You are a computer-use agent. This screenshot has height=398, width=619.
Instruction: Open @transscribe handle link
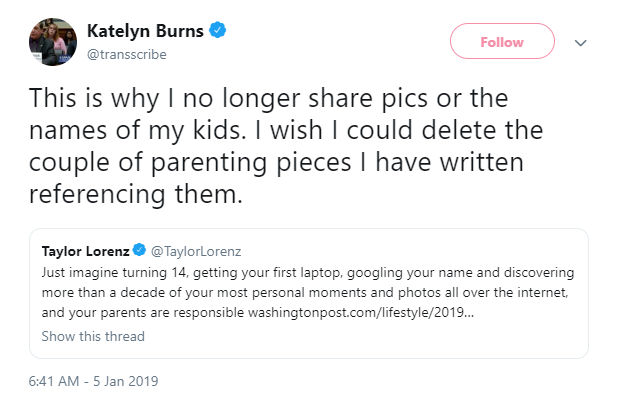[127, 54]
